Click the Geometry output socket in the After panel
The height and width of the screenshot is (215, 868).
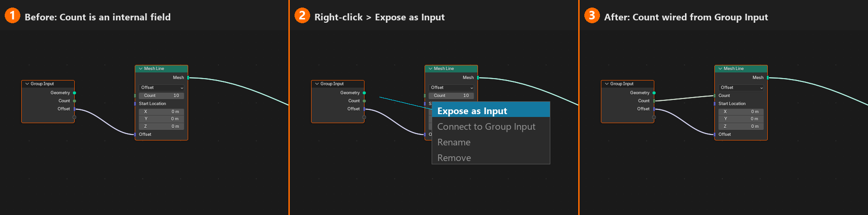pos(654,93)
